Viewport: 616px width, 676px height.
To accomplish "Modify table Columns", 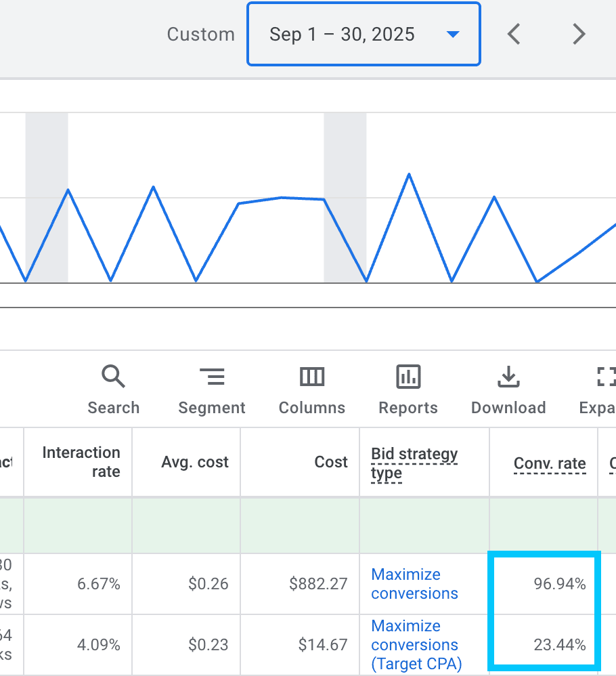I will click(312, 389).
